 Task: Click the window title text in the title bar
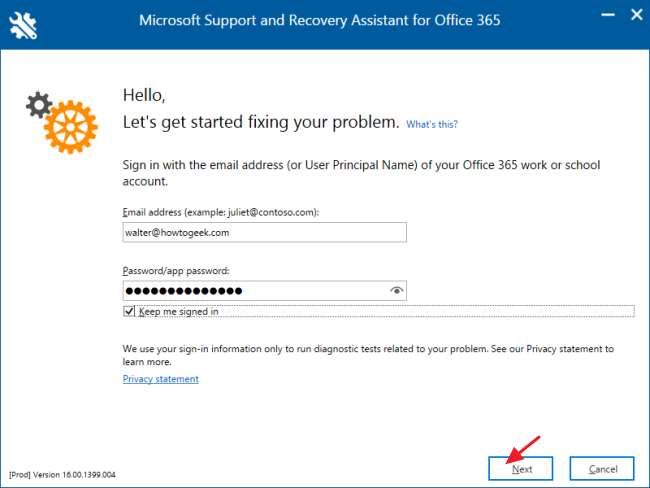click(319, 20)
